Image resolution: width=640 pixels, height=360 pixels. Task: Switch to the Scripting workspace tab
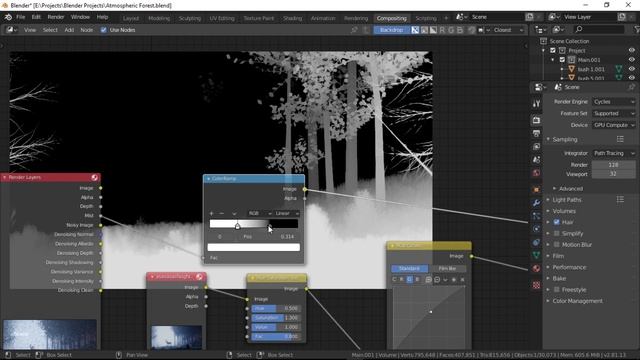click(x=426, y=18)
